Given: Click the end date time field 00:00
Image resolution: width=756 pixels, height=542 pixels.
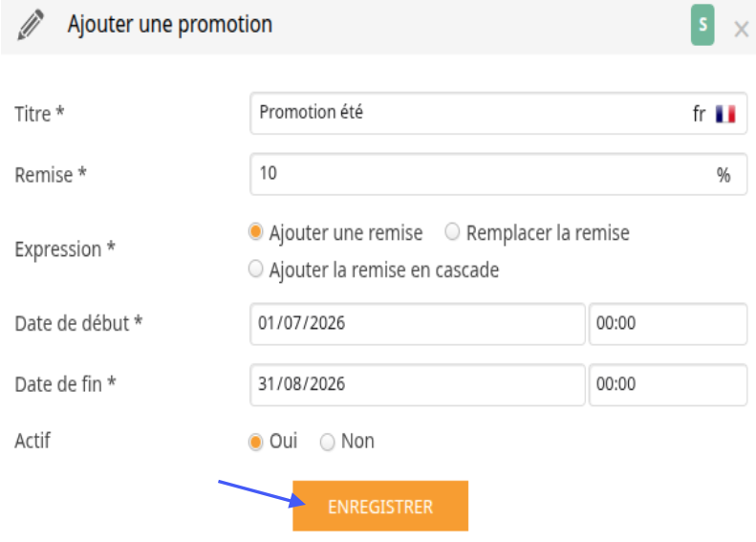Looking at the screenshot, I should (x=668, y=385).
